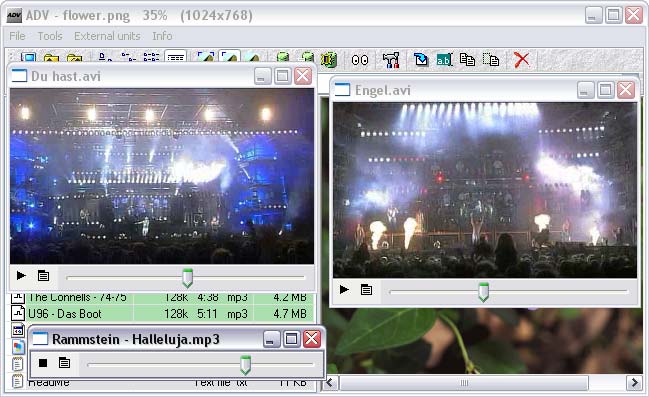Click the red X delete toolbar icon
Screen dimensions: 649x397
point(522,60)
